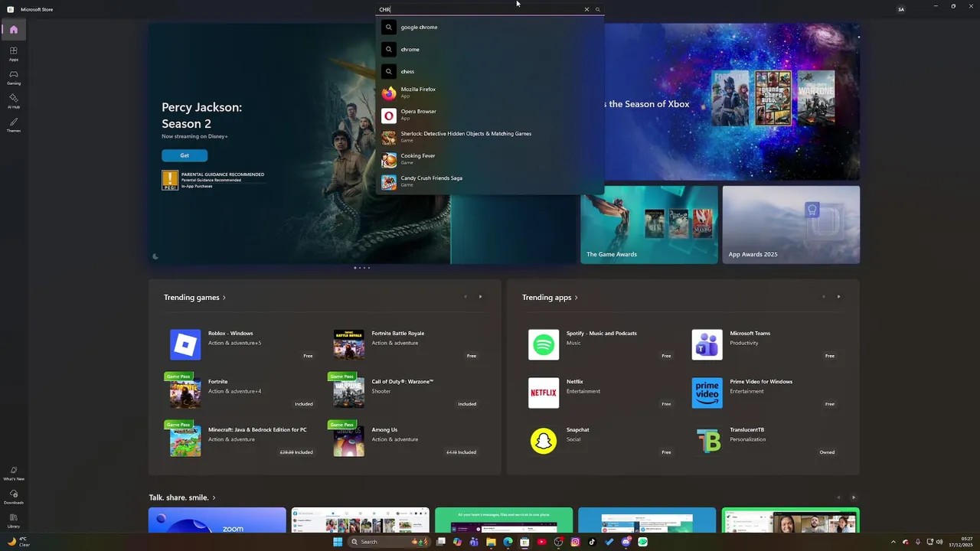This screenshot has height=551, width=980.
Task: Choose the "google chrome" search suggestion
Action: [x=490, y=27]
